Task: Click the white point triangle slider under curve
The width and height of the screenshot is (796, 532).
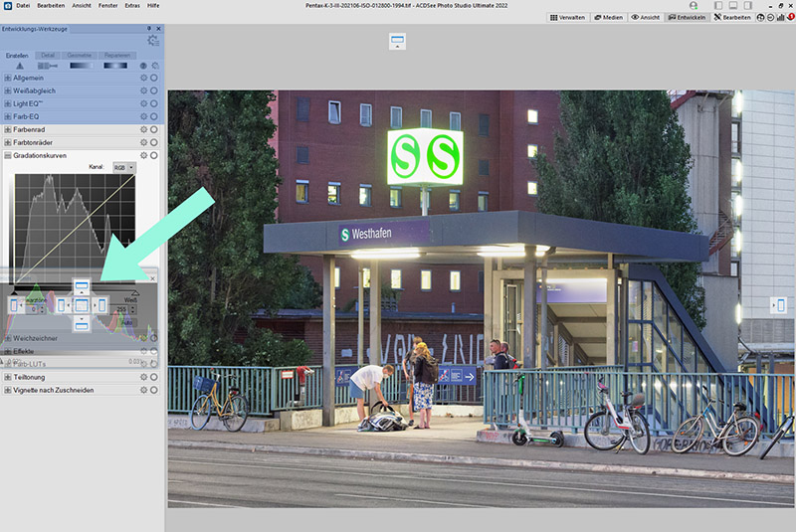Action: coord(135,293)
